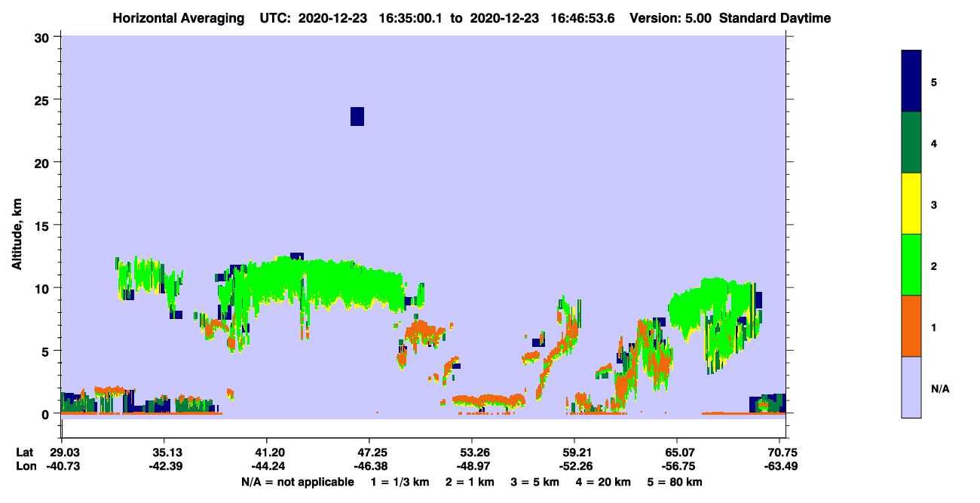Click the legend label '1' beside colorbar

pos(934,326)
